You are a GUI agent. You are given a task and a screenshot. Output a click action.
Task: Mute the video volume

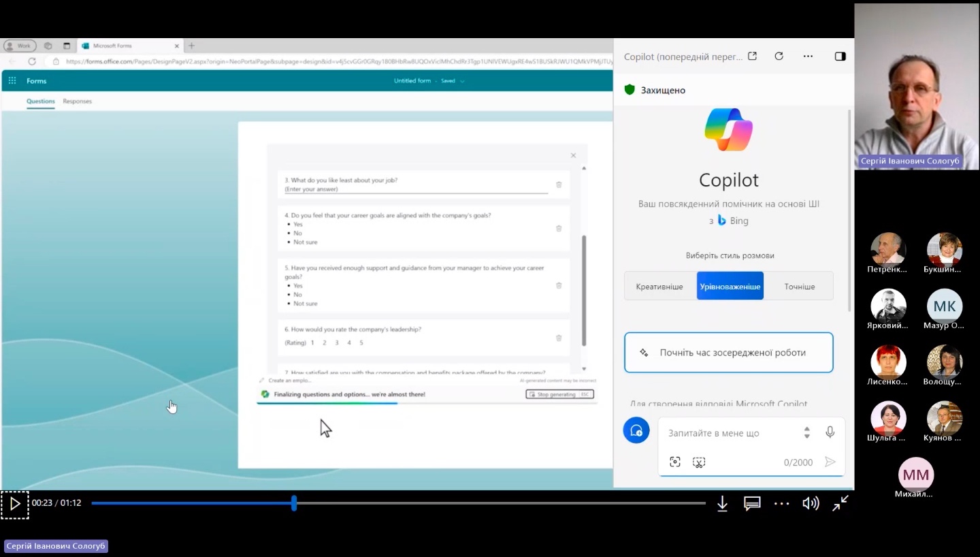point(811,504)
